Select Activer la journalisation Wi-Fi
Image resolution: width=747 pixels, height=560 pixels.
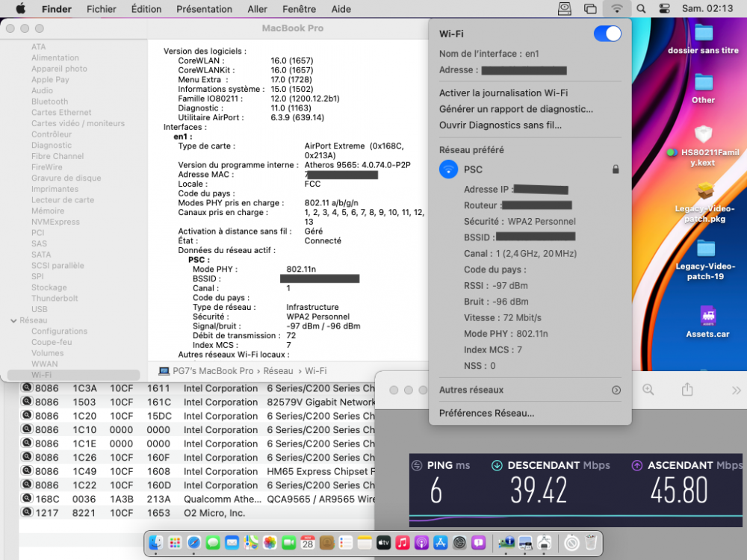[x=503, y=93]
